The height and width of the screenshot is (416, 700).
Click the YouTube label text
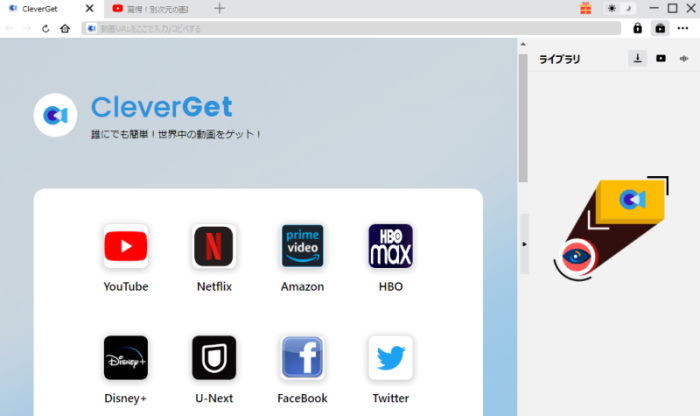click(x=126, y=287)
